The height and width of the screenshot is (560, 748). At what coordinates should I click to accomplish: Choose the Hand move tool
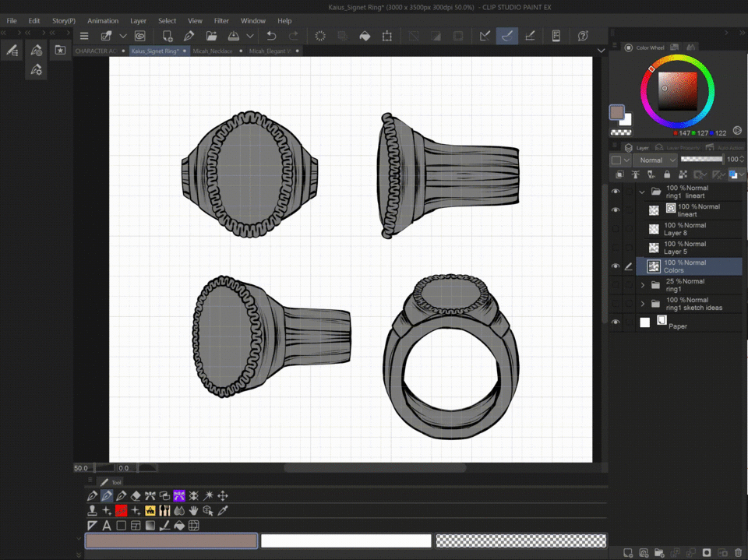pos(193,511)
